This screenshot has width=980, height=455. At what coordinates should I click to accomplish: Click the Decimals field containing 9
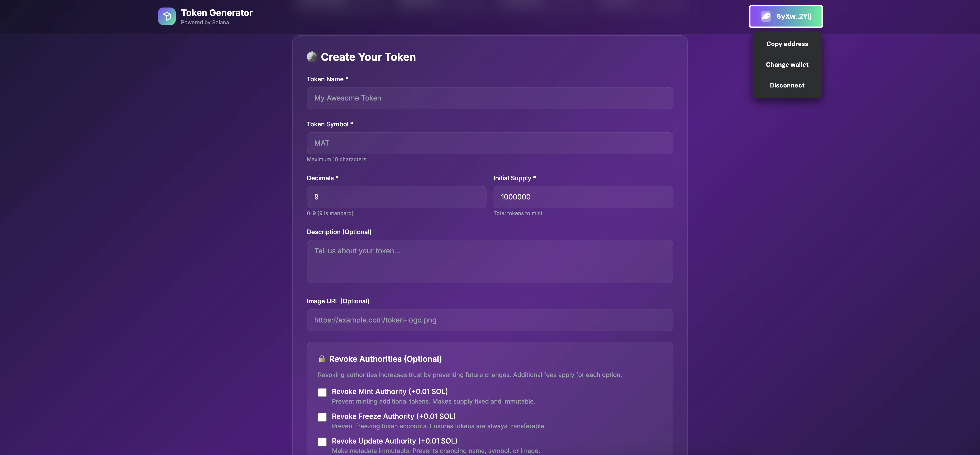396,197
